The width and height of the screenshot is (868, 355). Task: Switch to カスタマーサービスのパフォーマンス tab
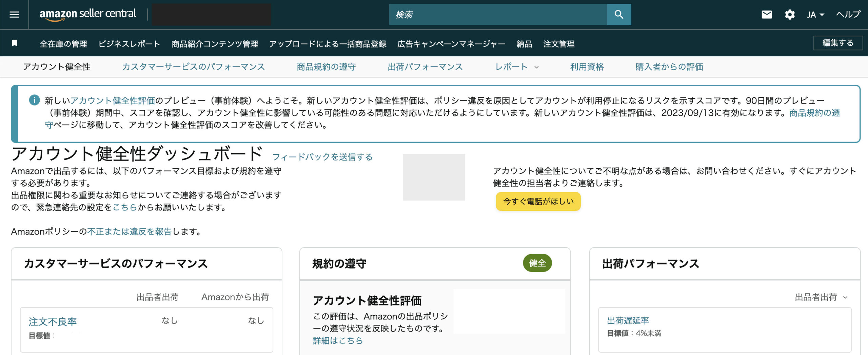(x=193, y=67)
